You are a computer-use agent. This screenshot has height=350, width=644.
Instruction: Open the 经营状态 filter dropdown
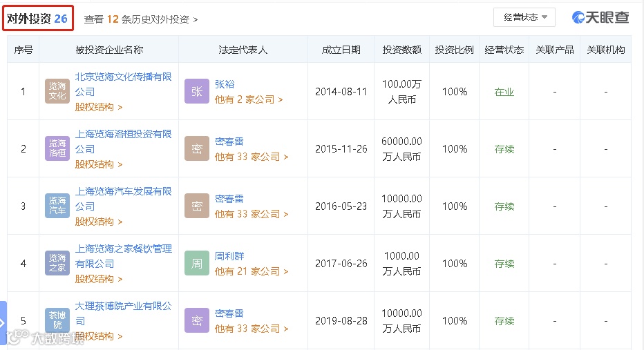524,17
